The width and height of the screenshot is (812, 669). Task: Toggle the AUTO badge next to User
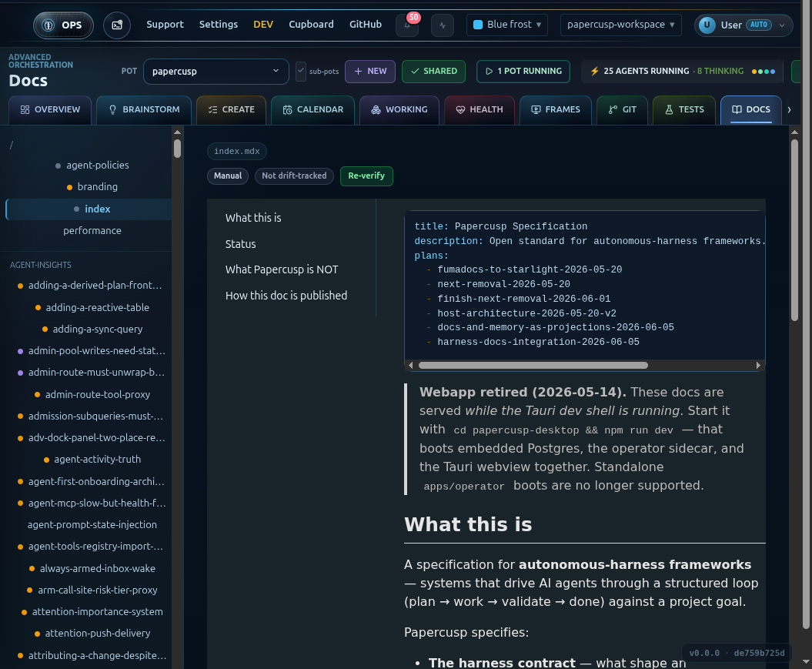[759, 25]
